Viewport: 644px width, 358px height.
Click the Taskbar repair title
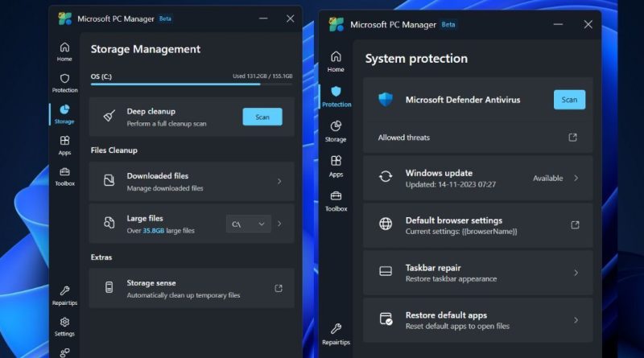pyautogui.click(x=433, y=268)
